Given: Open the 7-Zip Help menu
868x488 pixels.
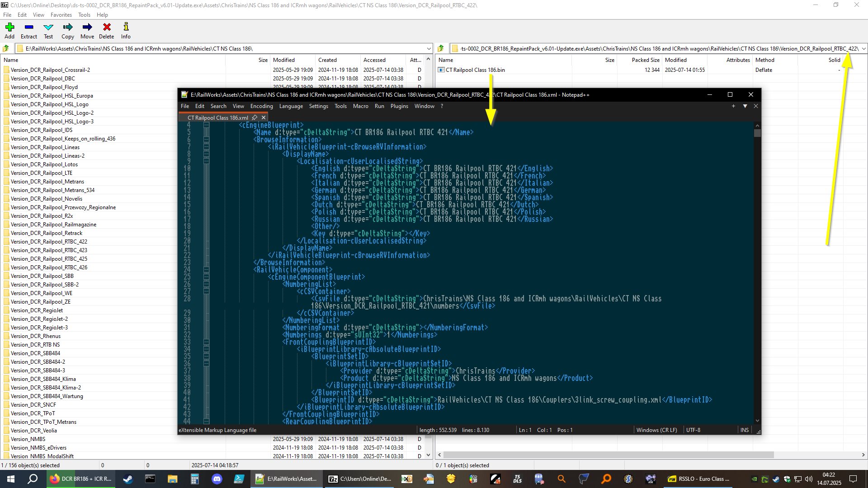Looking at the screenshot, I should [102, 14].
